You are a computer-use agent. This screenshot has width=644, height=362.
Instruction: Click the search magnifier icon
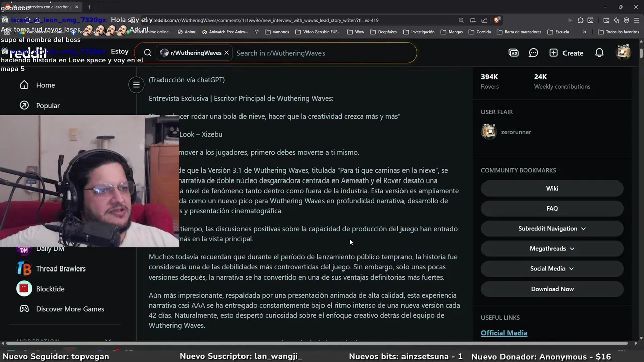coord(147,53)
